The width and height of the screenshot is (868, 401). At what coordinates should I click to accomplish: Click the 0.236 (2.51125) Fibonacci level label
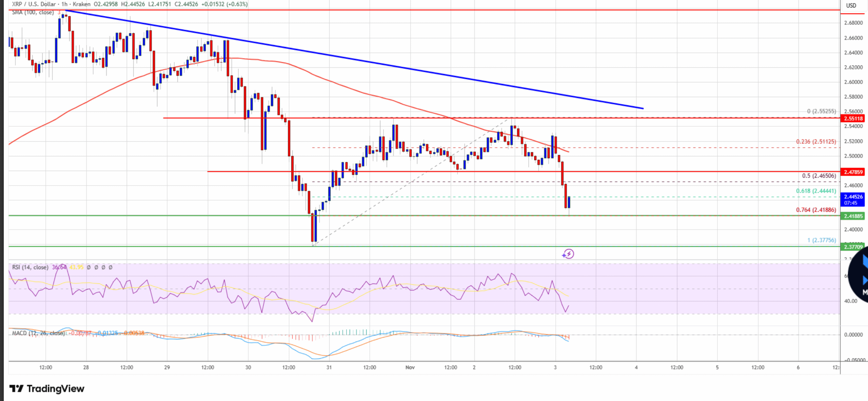[x=816, y=142]
